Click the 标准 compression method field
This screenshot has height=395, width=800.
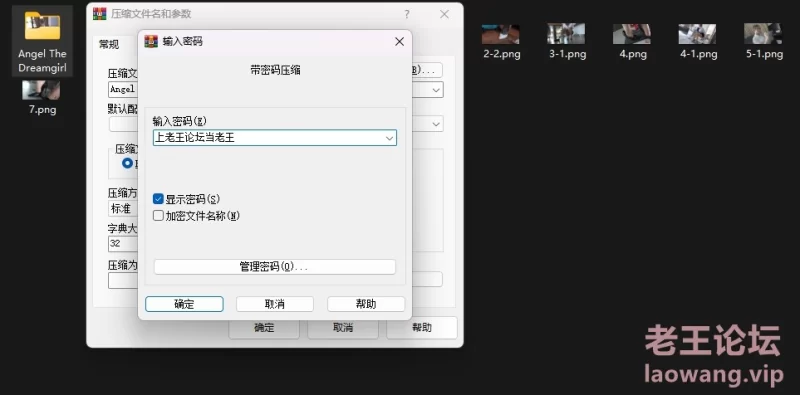click(x=123, y=209)
